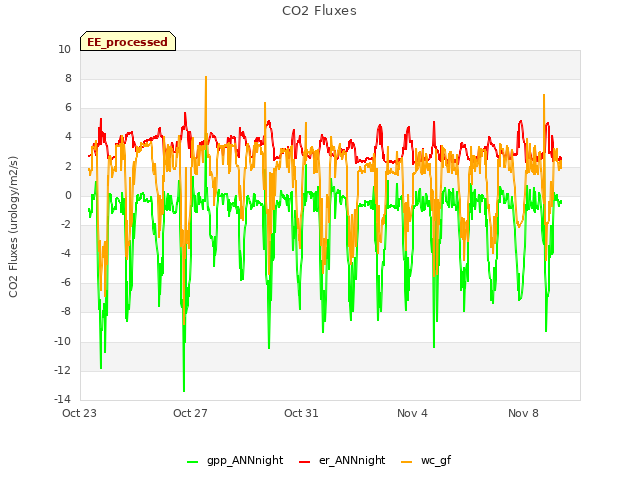The width and height of the screenshot is (640, 480).
Task: Click the y-axis value 6
Action: click(x=68, y=107)
